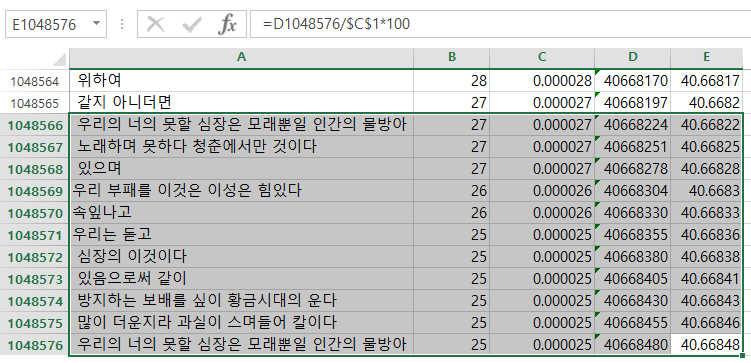Select column C header

point(542,57)
